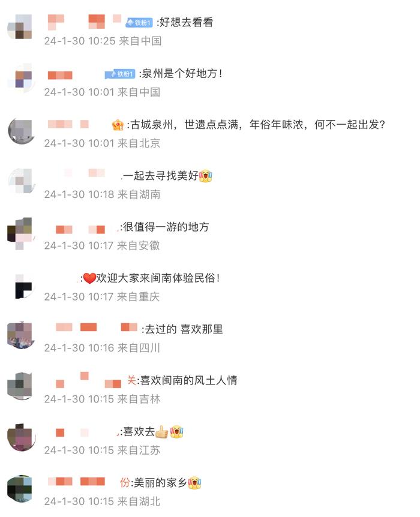Viewport: 420px width, 517px height.
Task: Open avatar of the 来自湖北 commenter
Action: (x=20, y=489)
